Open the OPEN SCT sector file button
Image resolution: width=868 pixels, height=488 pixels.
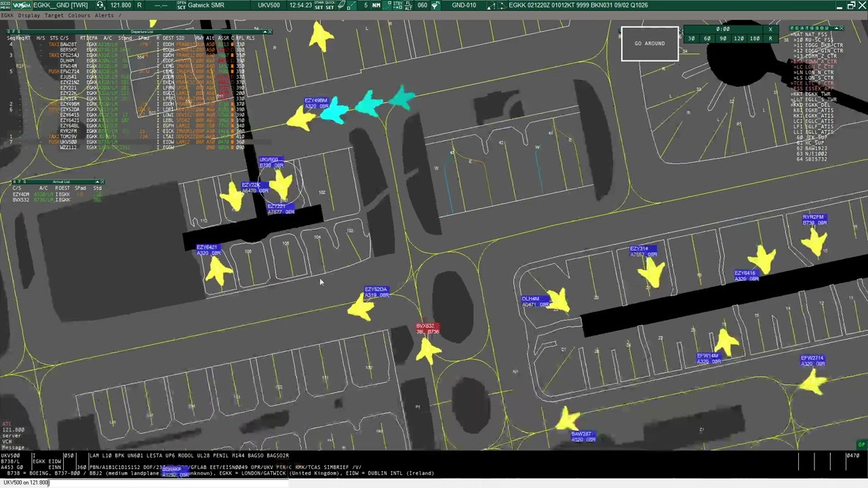pyautogui.click(x=182, y=5)
